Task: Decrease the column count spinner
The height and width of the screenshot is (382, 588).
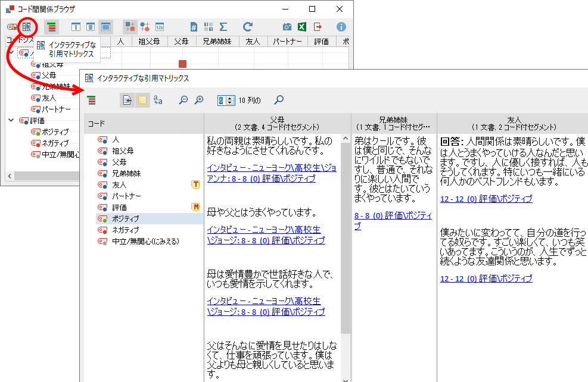Action: pyautogui.click(x=230, y=102)
